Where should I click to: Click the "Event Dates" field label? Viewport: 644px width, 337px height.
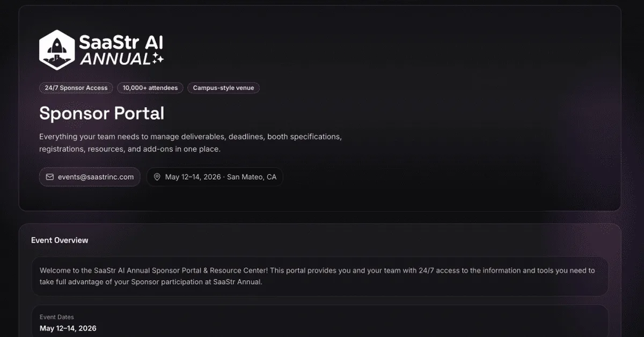click(x=57, y=317)
